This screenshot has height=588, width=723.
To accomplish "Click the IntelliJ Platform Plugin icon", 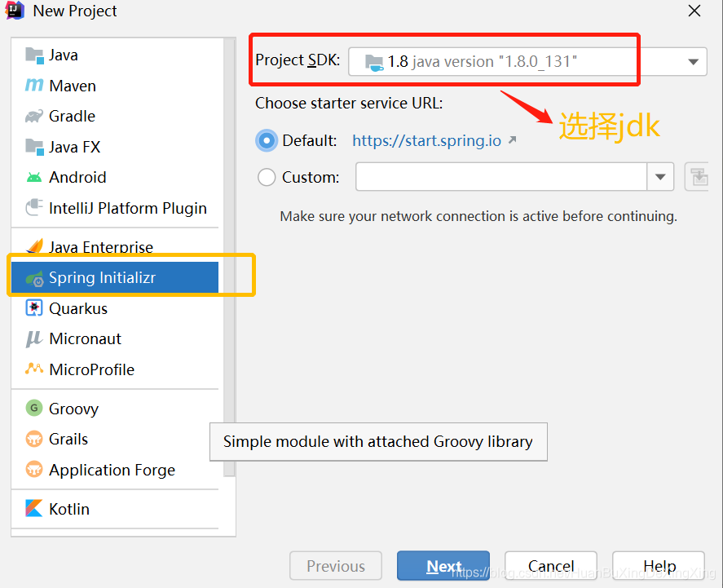I will coord(34,207).
